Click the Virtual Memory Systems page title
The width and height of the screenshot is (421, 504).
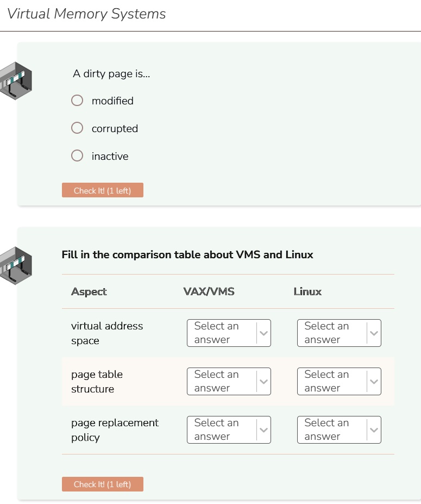(x=87, y=14)
